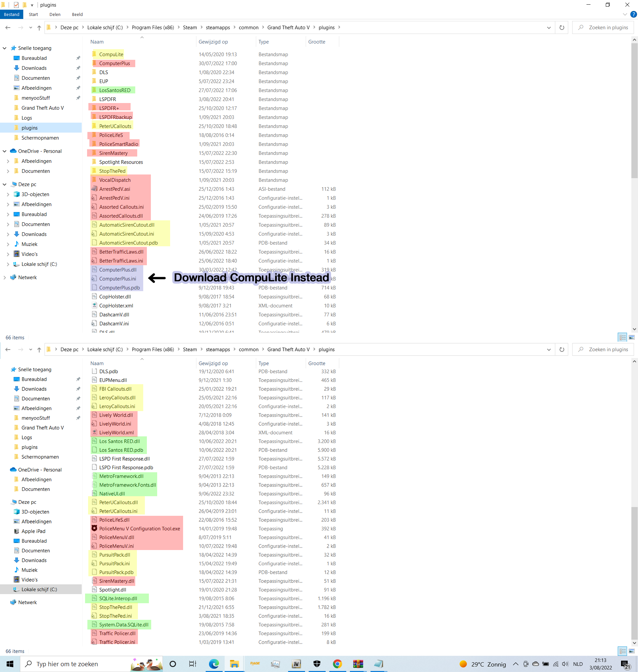Click the properties checkmark in quick access toolbar
Screen dimensions: 638x672
click(16, 5)
